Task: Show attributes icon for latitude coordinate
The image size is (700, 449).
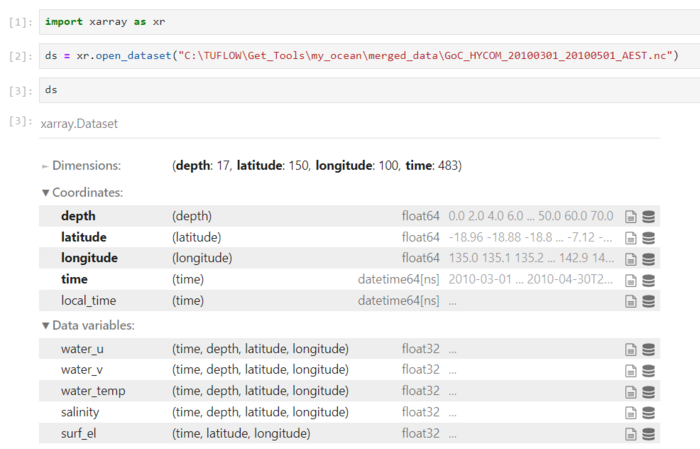Action: pyautogui.click(x=630, y=238)
